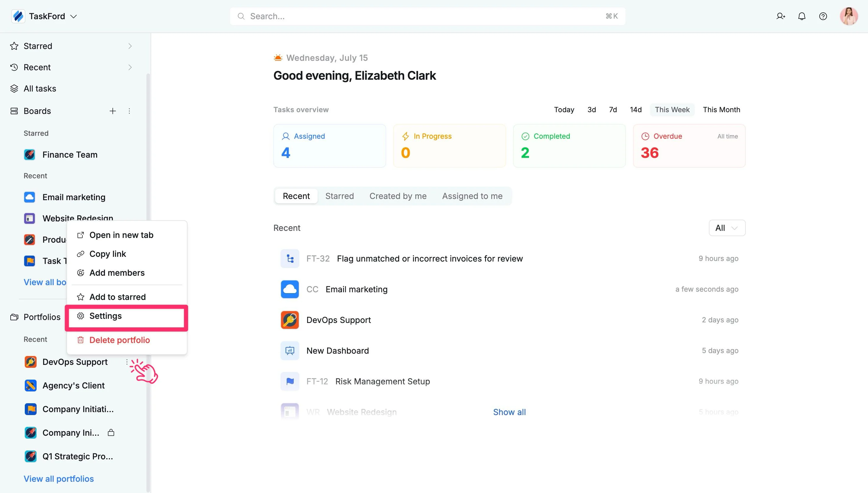Image resolution: width=868 pixels, height=493 pixels.
Task: Open View all portfolios link
Action: (58, 479)
